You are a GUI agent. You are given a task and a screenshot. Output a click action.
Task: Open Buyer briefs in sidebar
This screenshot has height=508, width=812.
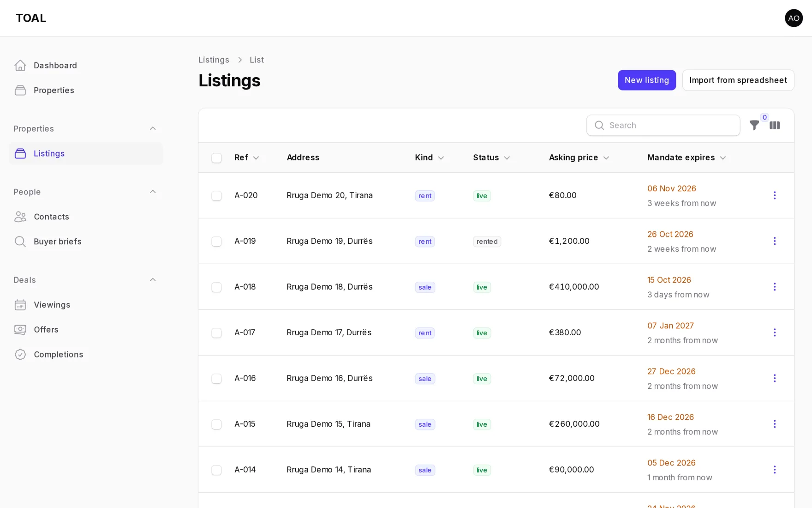click(x=86, y=242)
